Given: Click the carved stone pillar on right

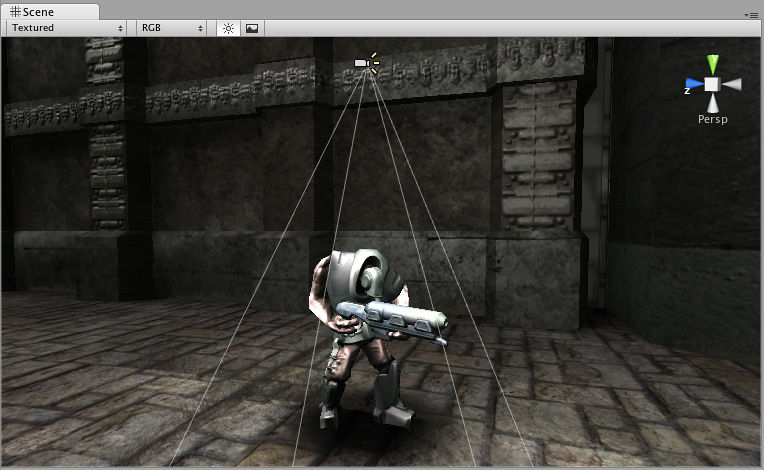Looking at the screenshot, I should (x=538, y=156).
